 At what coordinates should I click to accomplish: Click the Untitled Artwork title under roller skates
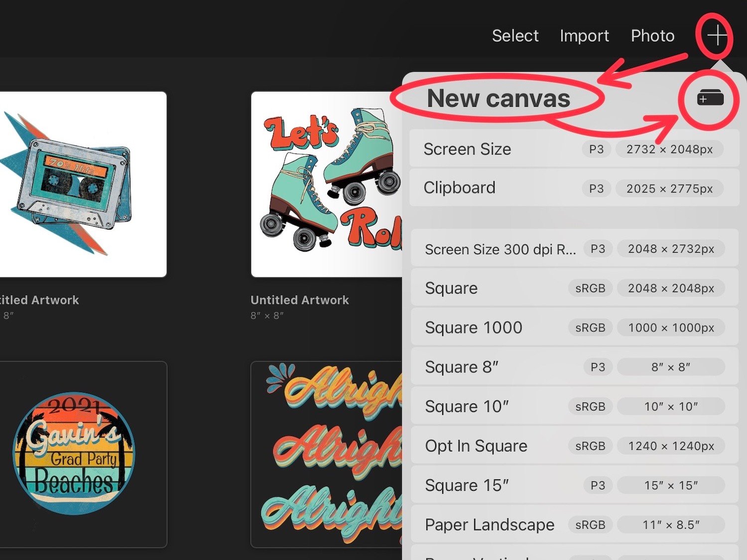tap(299, 300)
